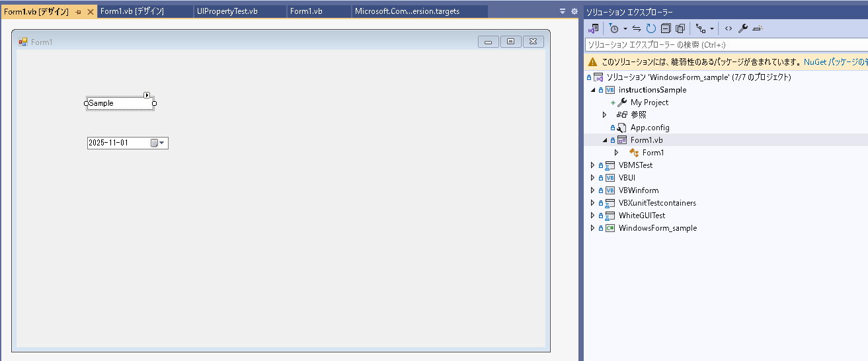This screenshot has height=361, width=868.
Task: Click the wrench icon next to My Project
Action: pyautogui.click(x=622, y=102)
